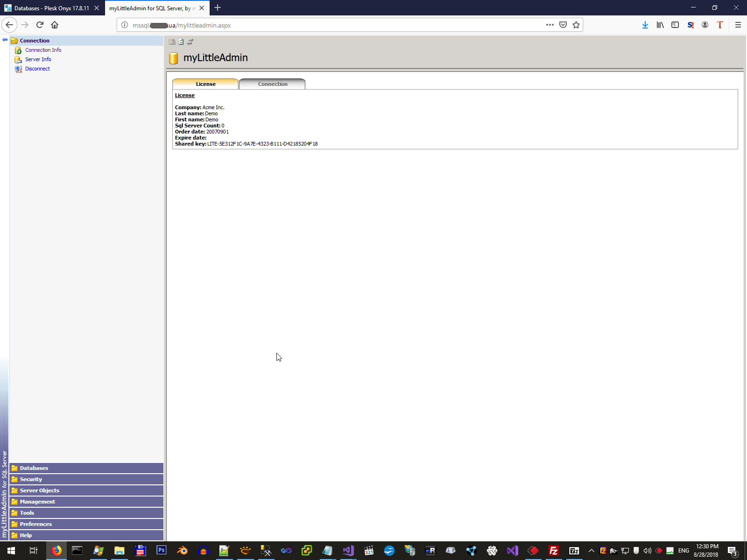Close the myLittleAdmin browser tab
The width and height of the screenshot is (747, 560).
tap(202, 8)
